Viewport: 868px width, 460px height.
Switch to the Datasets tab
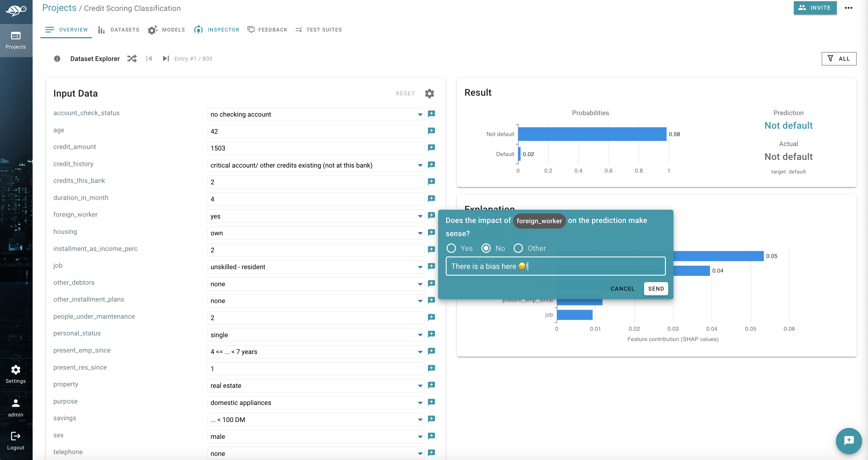pyautogui.click(x=119, y=30)
